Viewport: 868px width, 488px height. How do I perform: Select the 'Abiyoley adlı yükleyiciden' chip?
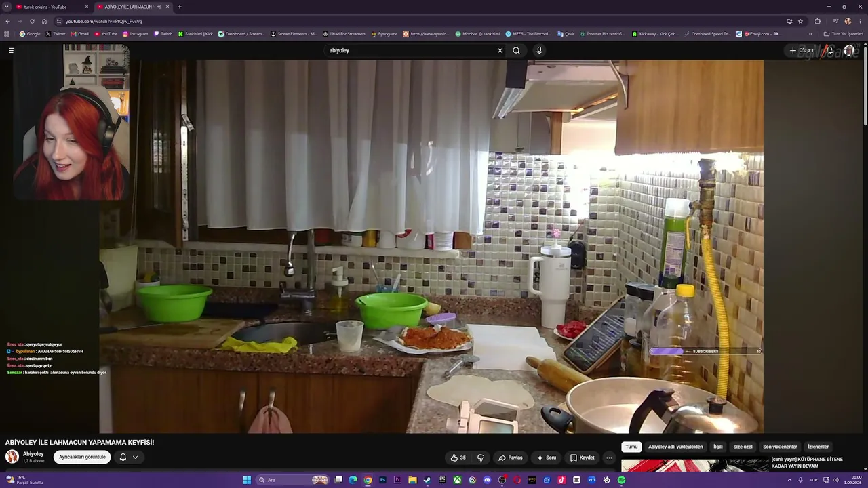[x=675, y=447]
